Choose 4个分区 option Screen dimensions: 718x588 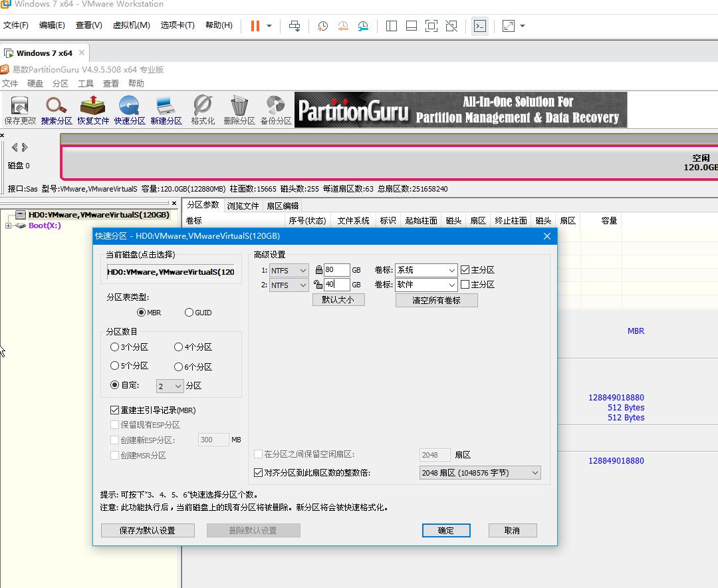tap(179, 347)
